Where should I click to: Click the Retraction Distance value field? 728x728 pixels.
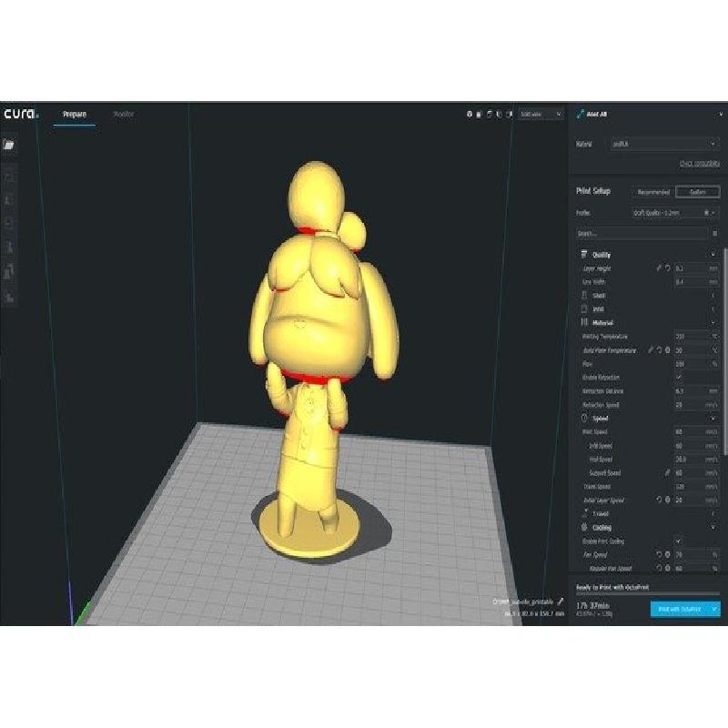coord(696,391)
